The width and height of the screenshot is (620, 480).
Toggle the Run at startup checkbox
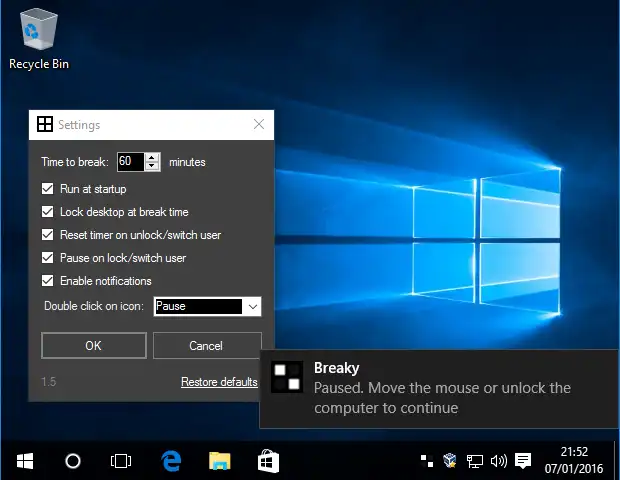(x=47, y=189)
